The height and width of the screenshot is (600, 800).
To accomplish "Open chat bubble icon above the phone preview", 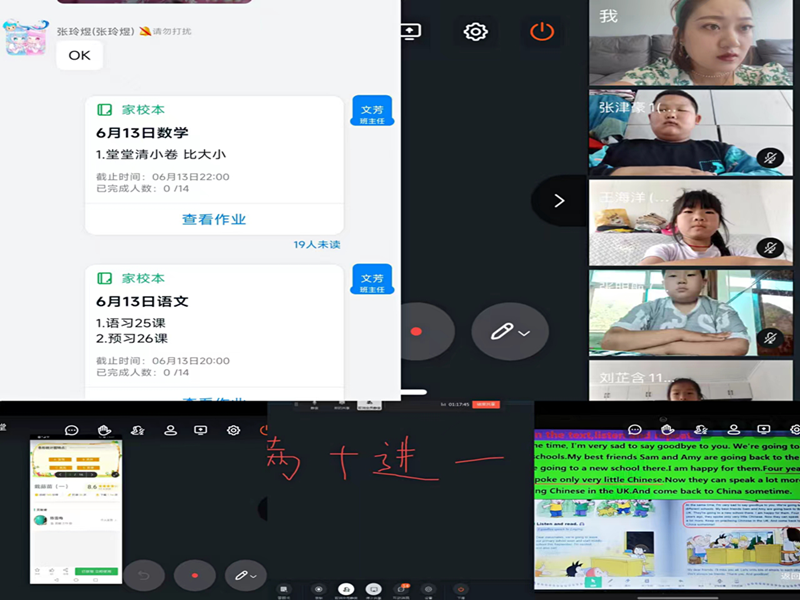I will tap(72, 431).
